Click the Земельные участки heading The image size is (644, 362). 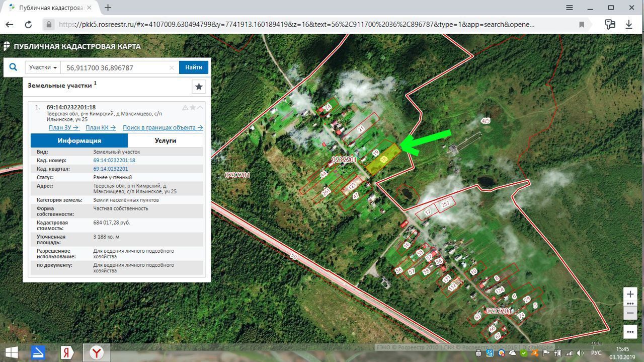[x=60, y=86]
